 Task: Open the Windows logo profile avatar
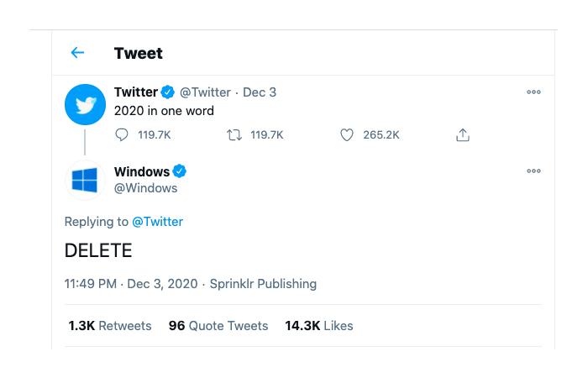85,180
